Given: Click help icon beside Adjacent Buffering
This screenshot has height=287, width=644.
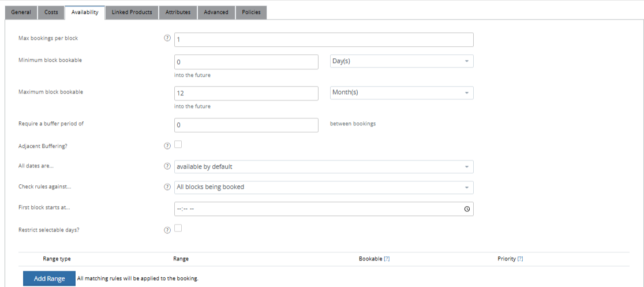Looking at the screenshot, I should pos(167,146).
